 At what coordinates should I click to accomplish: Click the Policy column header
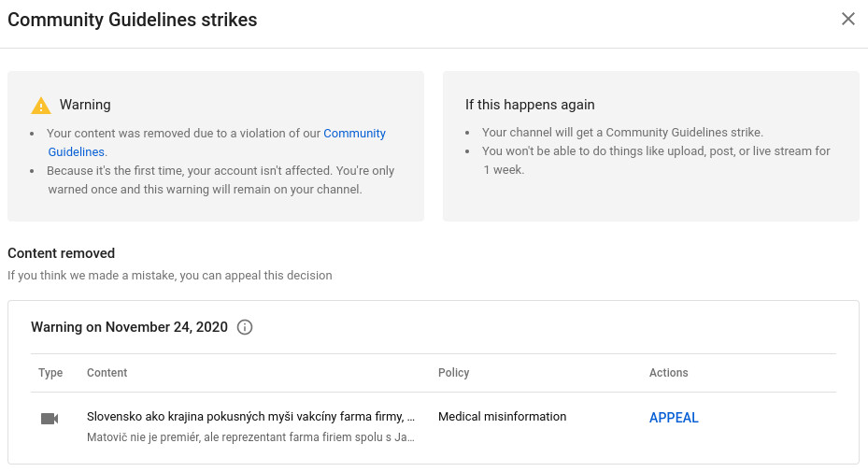coord(453,373)
